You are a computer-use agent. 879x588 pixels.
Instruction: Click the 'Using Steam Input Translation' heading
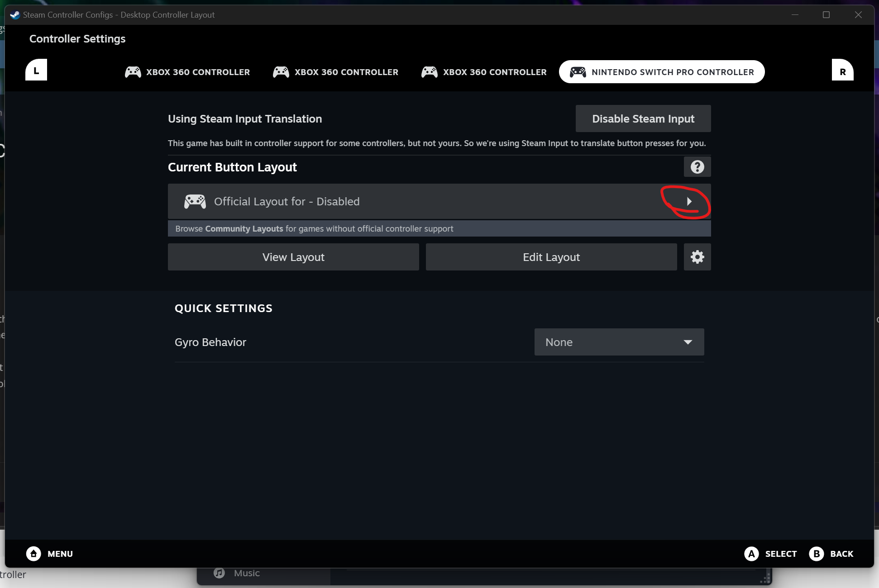pos(245,119)
